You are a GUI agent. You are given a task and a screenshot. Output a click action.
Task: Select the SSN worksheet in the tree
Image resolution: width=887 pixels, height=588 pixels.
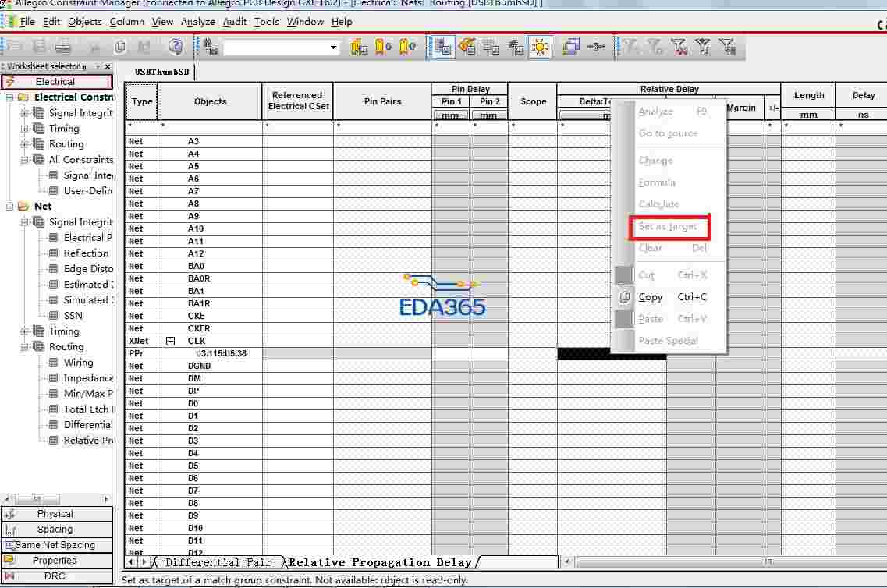73,316
